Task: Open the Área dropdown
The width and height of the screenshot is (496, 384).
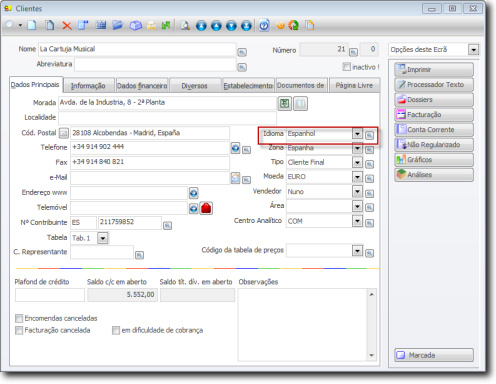Action: pos(357,206)
